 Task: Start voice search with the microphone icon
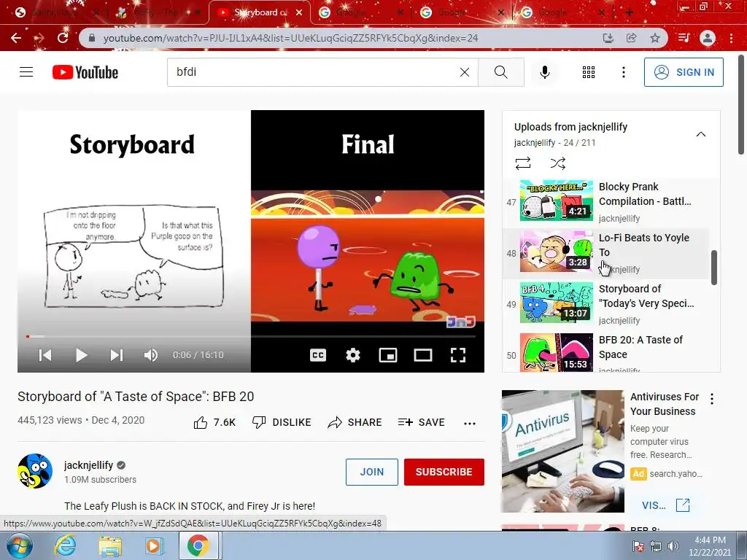click(x=545, y=72)
